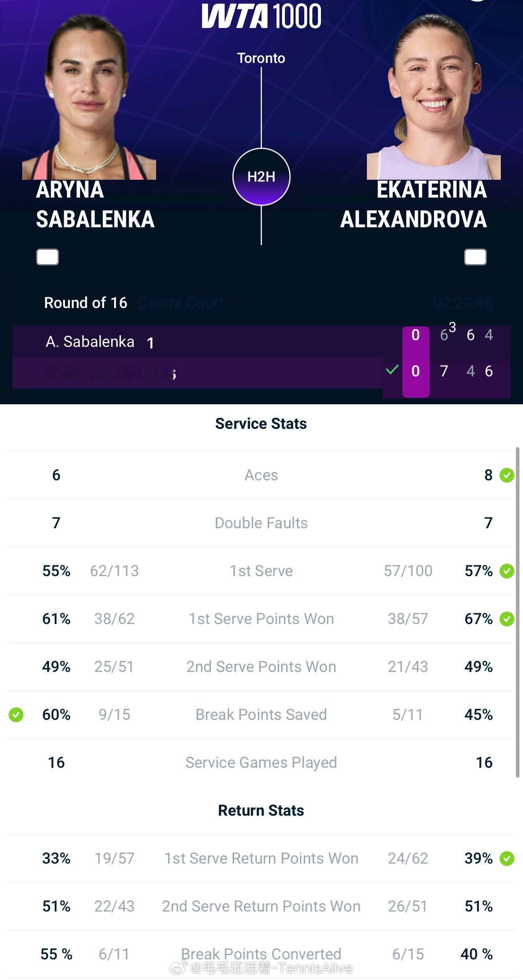523x980 pixels.
Task: Open Ekaterina Alexandrova's player photo
Action: pos(434,97)
